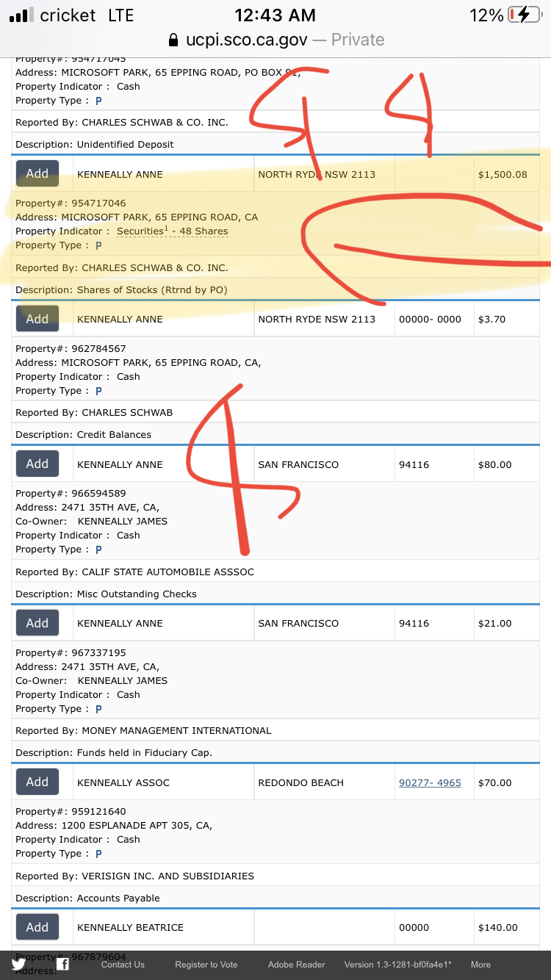
Task: Click Property Type P icon under Property# 966594589
Action: point(98,550)
